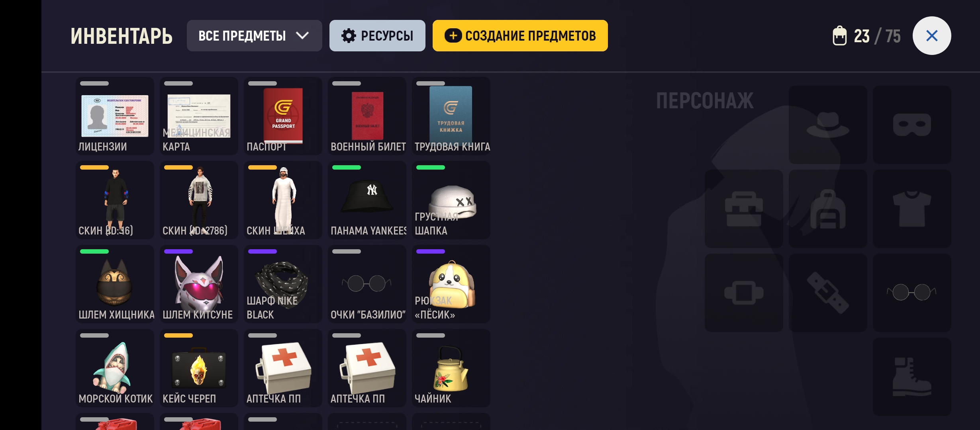Select the Шлем Китсуне helmet item
Screen dimensions: 980x430
[x=199, y=284]
